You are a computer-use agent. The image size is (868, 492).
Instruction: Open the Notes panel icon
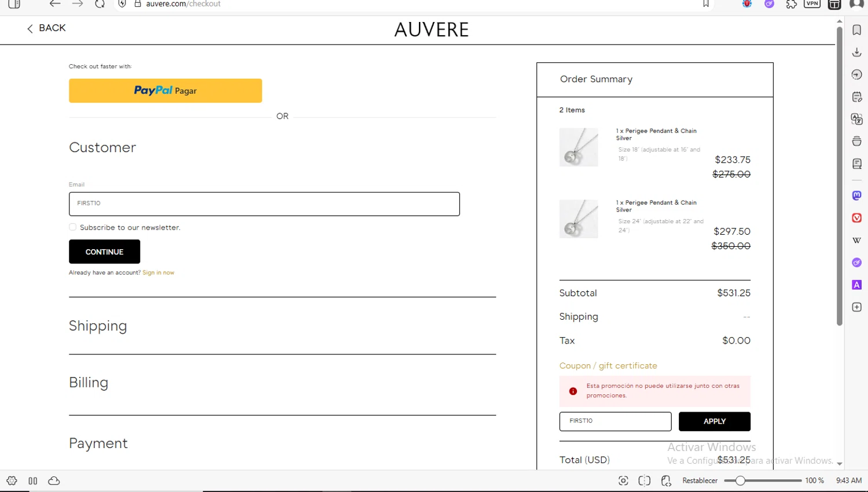coord(857,97)
